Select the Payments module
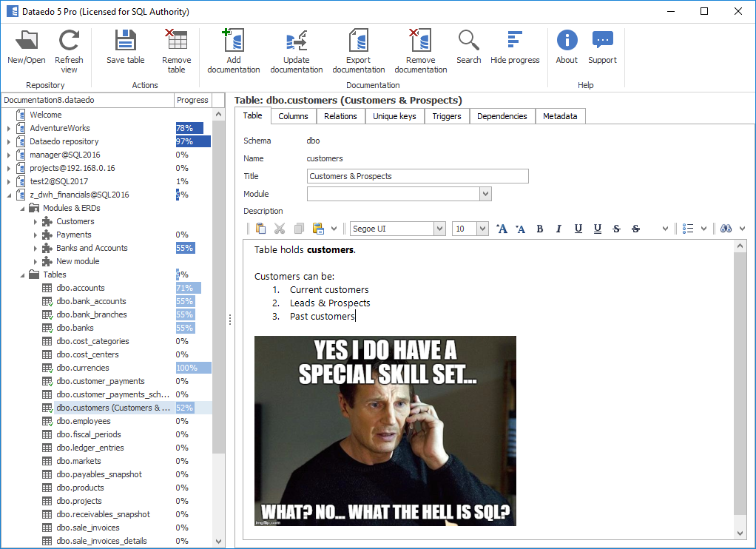 click(x=74, y=235)
